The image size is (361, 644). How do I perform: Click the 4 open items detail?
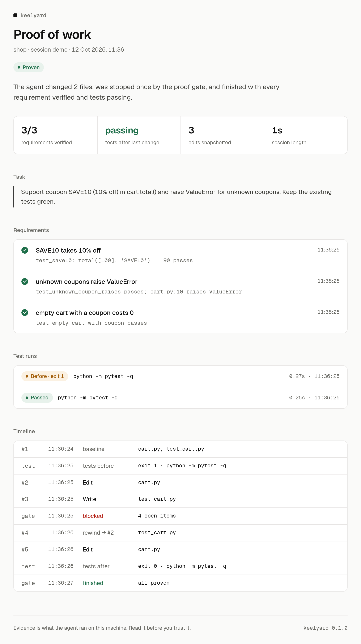click(x=157, y=516)
